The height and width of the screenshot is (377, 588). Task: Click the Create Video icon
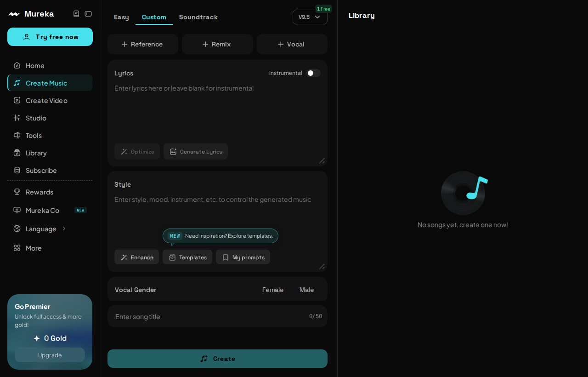click(17, 100)
